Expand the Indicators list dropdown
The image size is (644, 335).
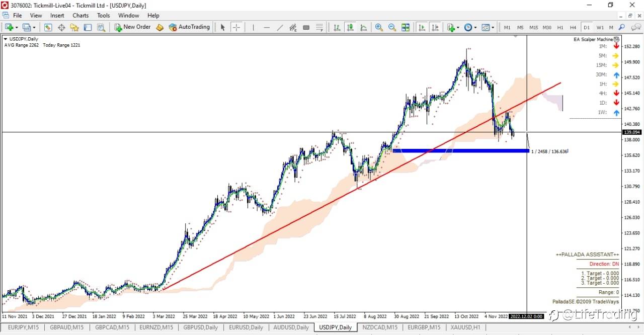click(453, 28)
